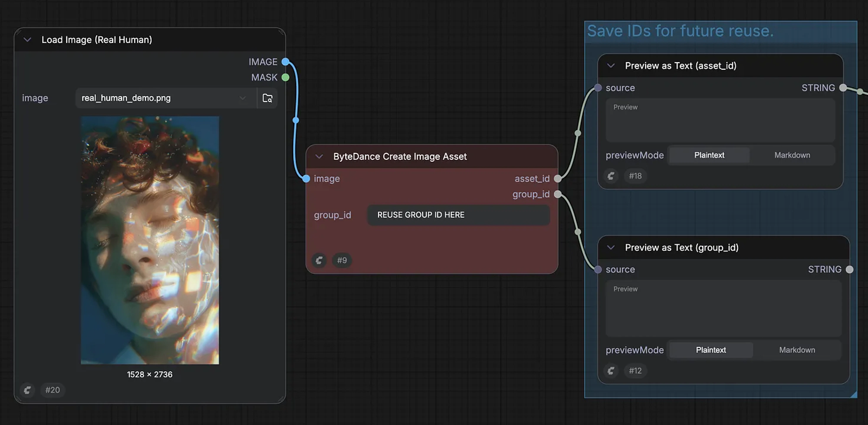Viewport: 868px width, 425px height.
Task: Select Markdown mode in group_id preview node
Action: pyautogui.click(x=797, y=350)
